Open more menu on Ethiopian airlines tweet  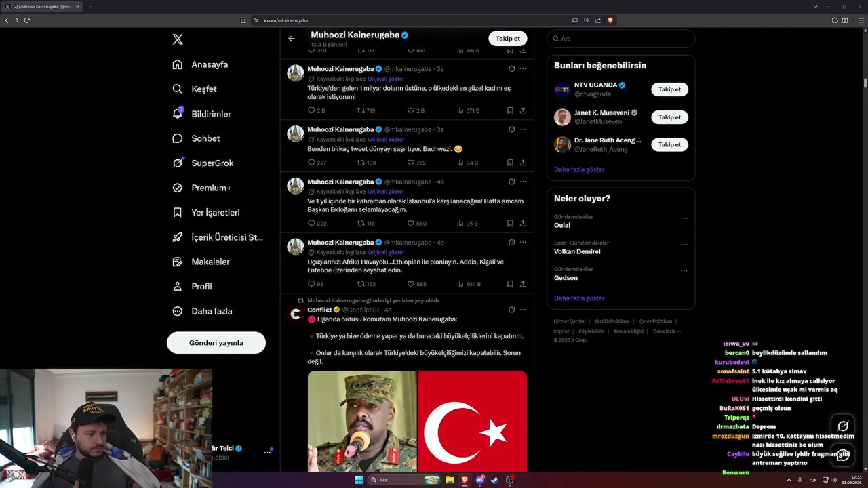523,243
